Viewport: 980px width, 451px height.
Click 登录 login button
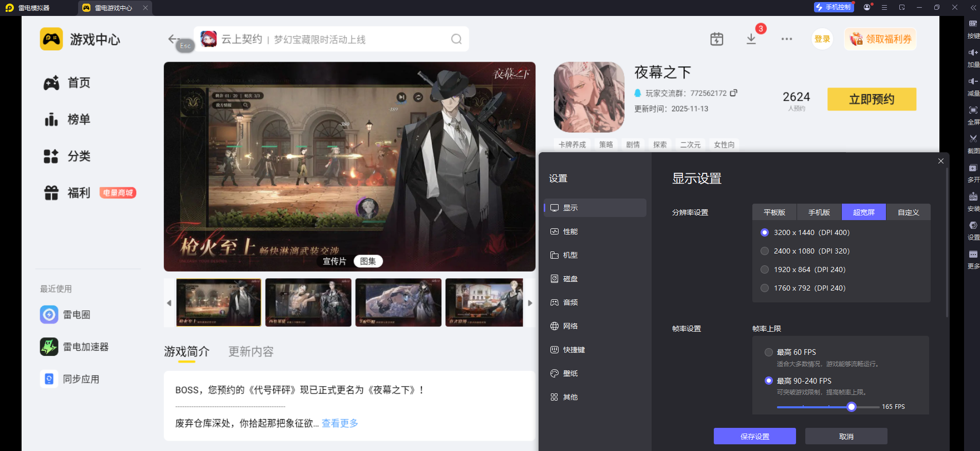(822, 39)
